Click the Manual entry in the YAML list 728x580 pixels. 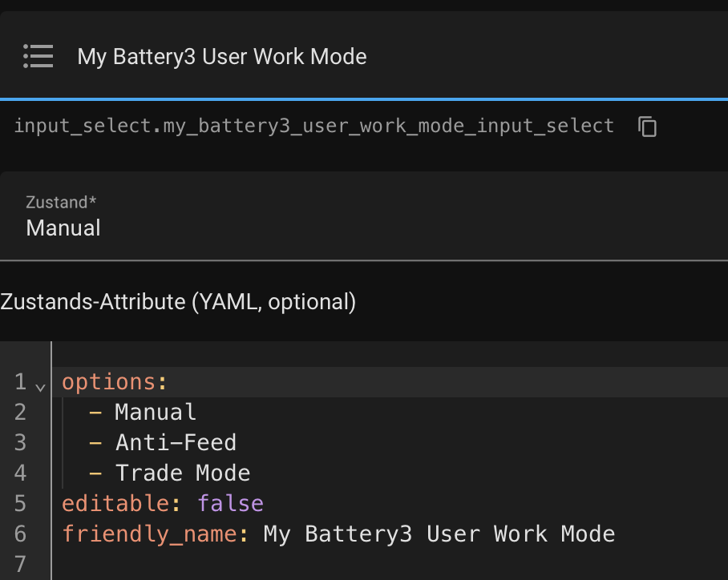point(156,413)
